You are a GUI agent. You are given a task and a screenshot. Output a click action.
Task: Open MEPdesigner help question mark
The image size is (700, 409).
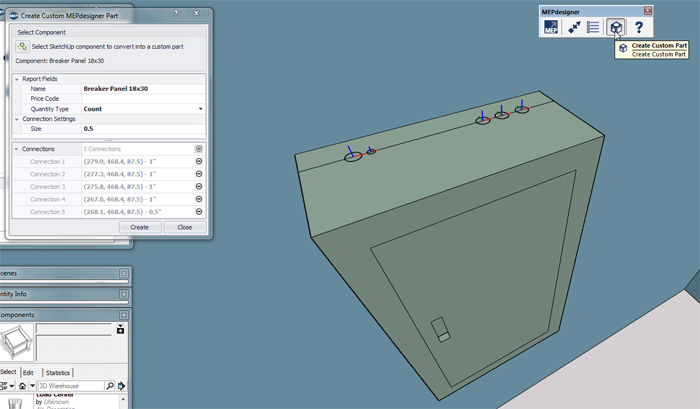click(639, 27)
